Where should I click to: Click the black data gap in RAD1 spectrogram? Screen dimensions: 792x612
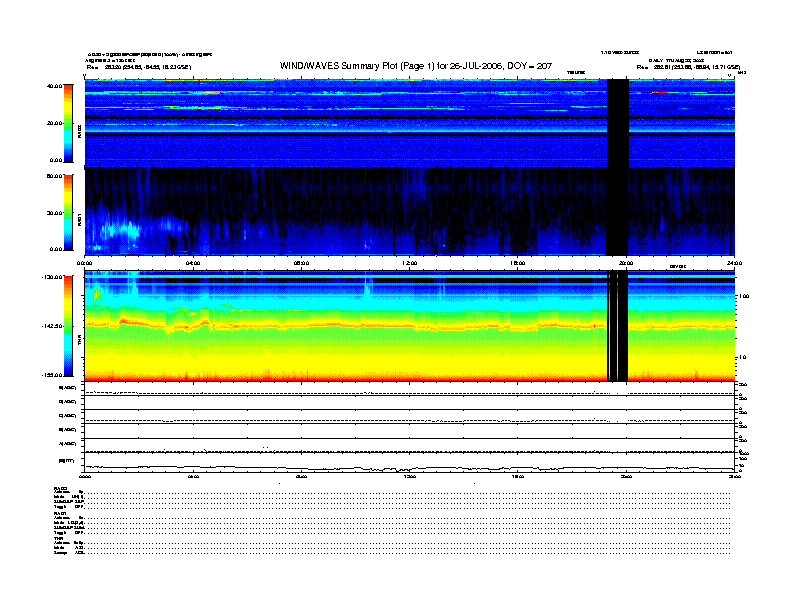(617, 211)
